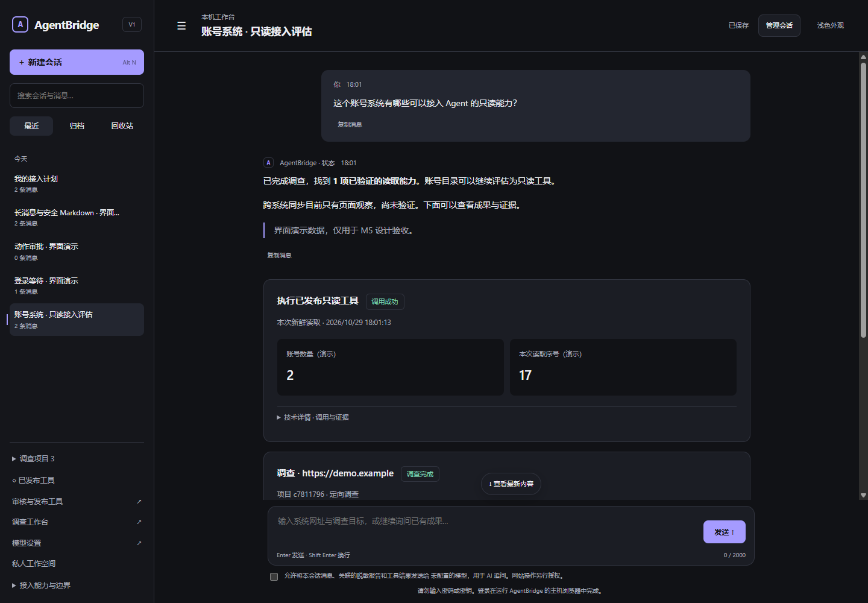Click the 0 / 2000 character counter

pyautogui.click(x=734, y=555)
